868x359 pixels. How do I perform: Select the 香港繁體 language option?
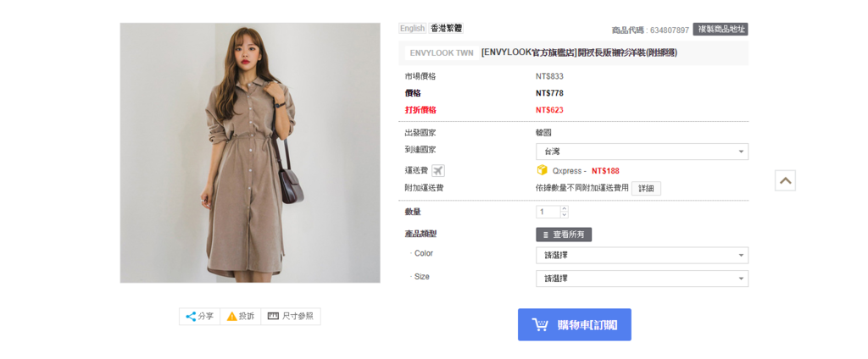446,28
